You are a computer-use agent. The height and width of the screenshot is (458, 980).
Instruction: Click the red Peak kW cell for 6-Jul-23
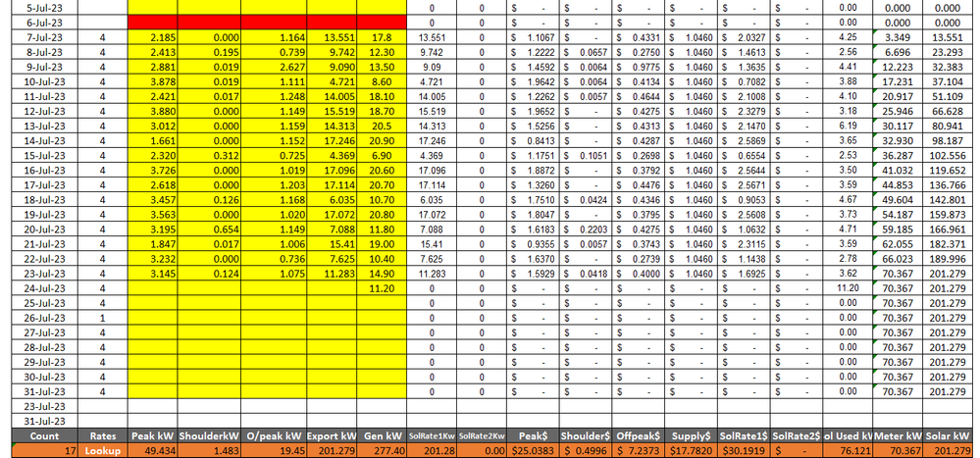(153, 22)
